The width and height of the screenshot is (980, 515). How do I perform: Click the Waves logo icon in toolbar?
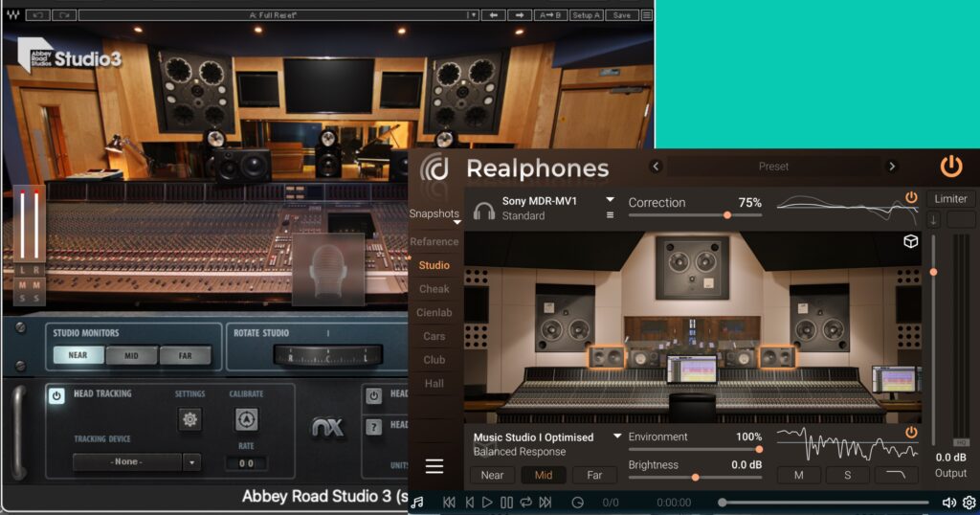click(12, 14)
